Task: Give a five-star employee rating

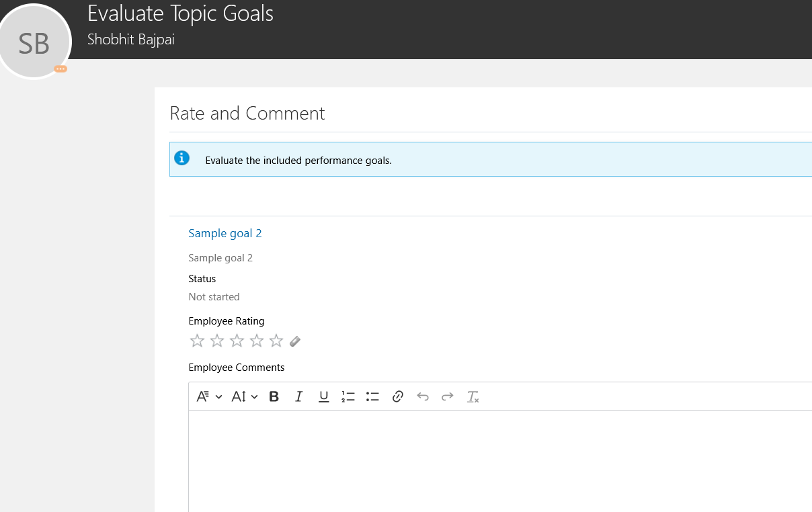Action: [276, 341]
